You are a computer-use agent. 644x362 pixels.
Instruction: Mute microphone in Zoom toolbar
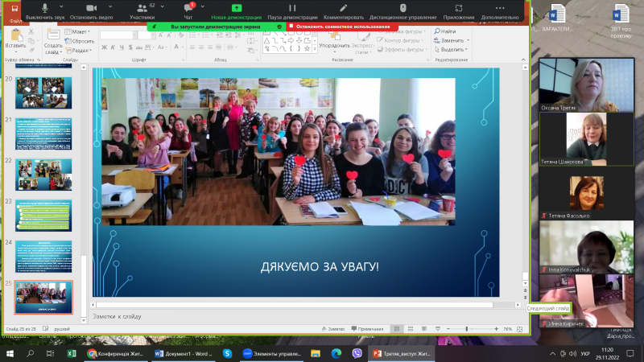point(45,10)
